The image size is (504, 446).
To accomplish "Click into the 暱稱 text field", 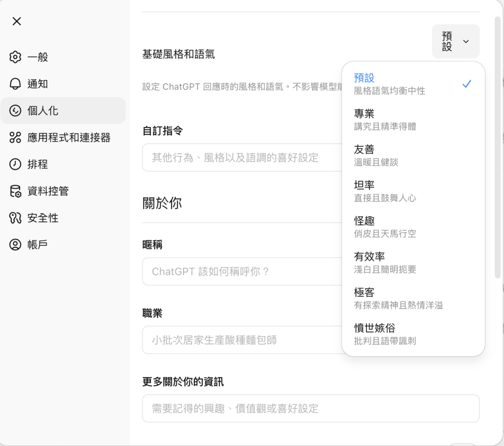I will tap(241, 271).
